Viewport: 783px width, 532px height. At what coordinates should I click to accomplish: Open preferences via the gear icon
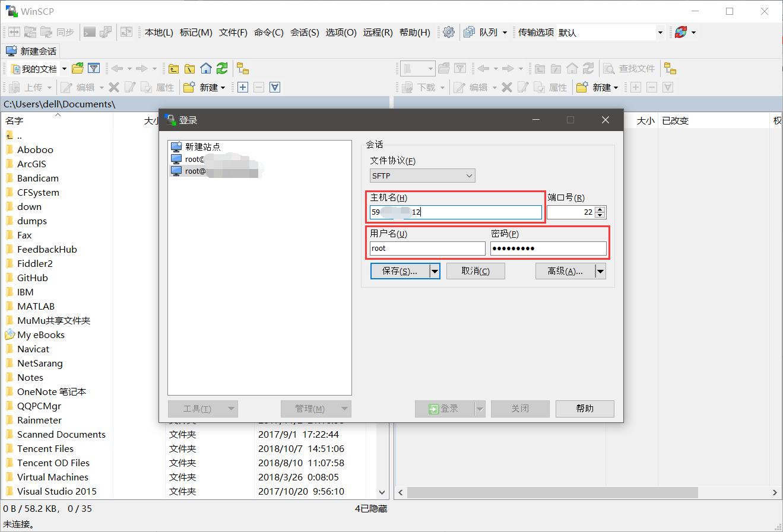pyautogui.click(x=449, y=32)
